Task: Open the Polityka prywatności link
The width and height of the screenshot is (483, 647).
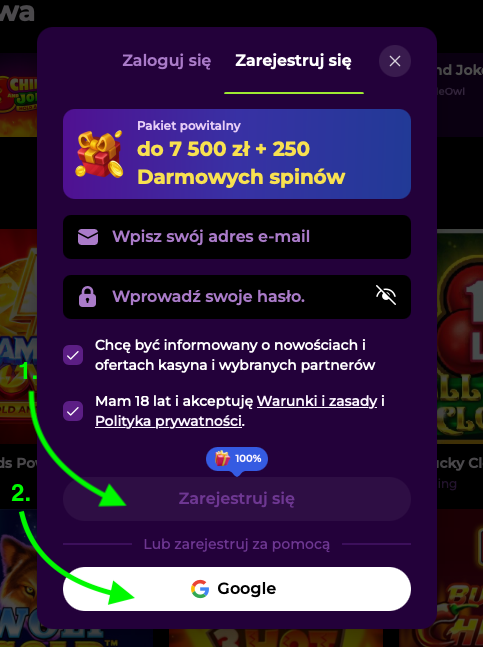Action: click(168, 421)
